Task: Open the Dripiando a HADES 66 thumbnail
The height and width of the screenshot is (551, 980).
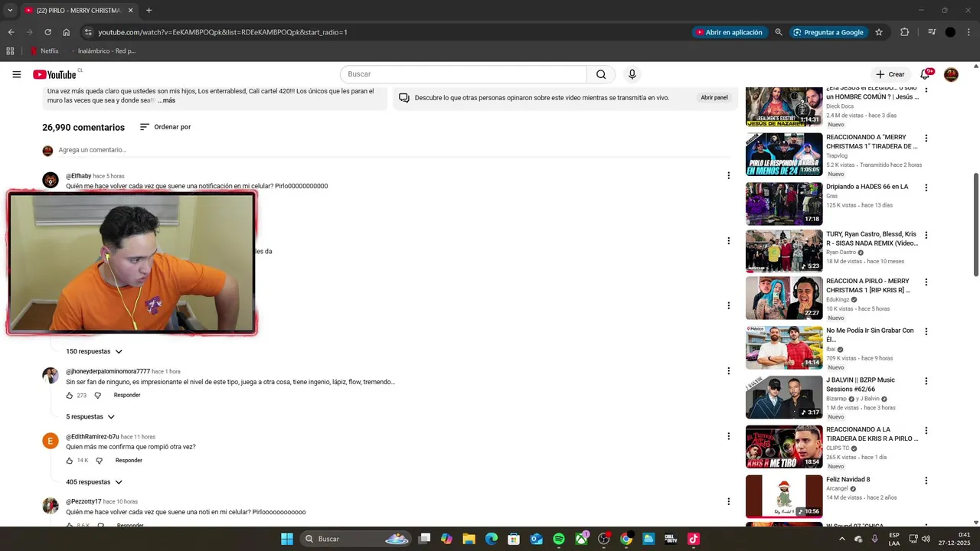Action: (x=784, y=203)
